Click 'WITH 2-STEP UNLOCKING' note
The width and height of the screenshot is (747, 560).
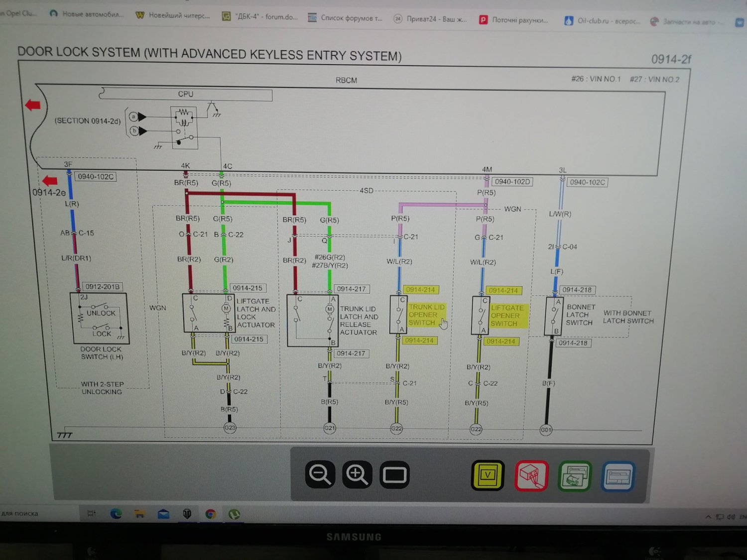click(x=102, y=388)
